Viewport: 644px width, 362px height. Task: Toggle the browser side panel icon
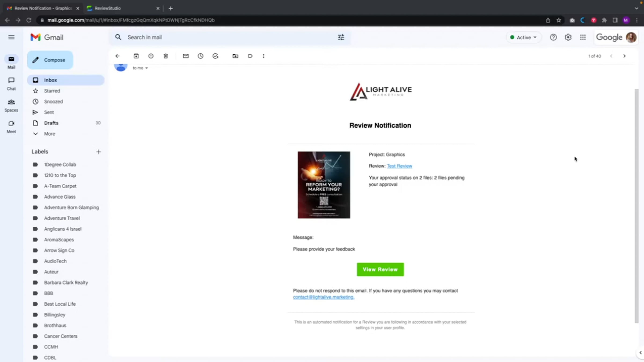(x=615, y=20)
